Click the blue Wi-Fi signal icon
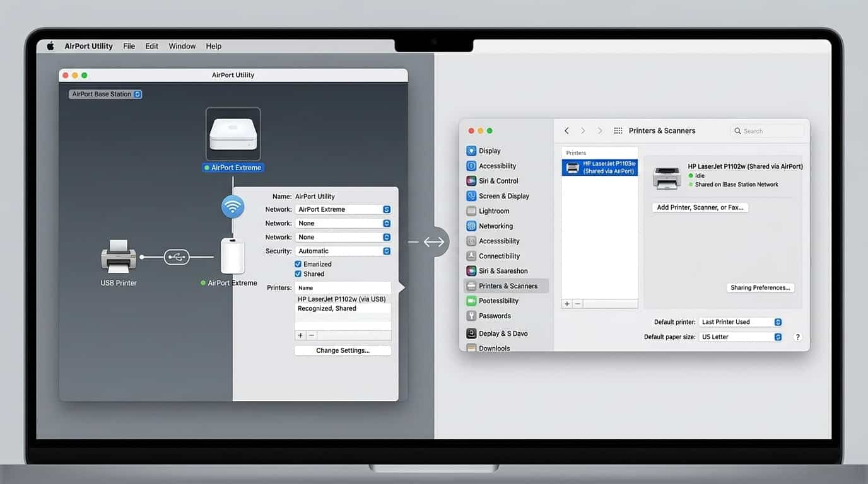The image size is (868, 484). point(233,207)
